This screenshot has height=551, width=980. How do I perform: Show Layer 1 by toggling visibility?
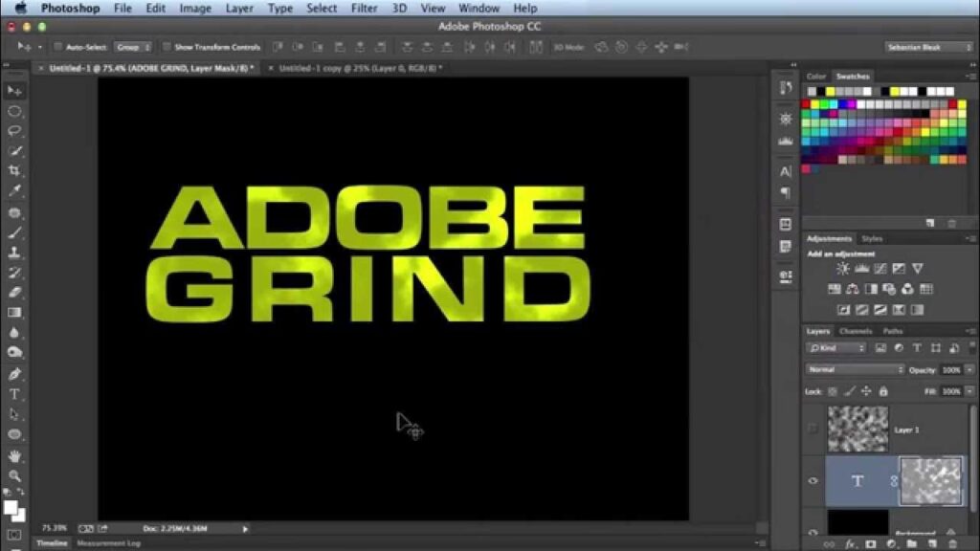point(813,430)
